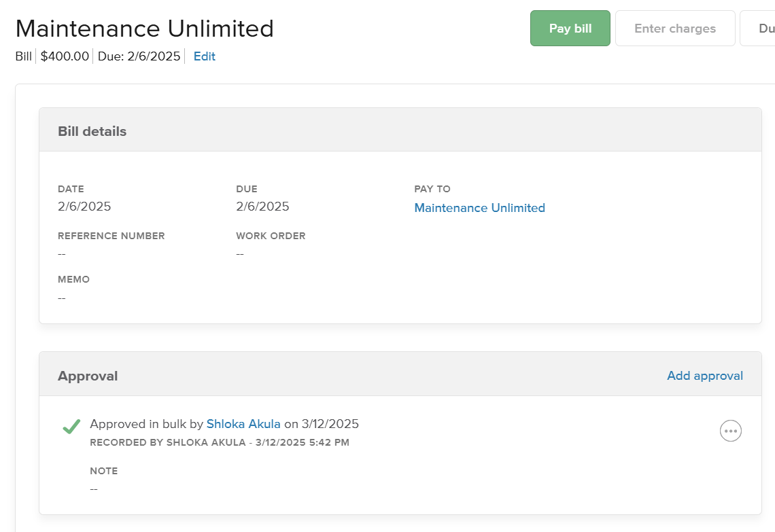This screenshot has width=775, height=532.
Task: Open the approval more options ellipsis
Action: click(x=730, y=431)
